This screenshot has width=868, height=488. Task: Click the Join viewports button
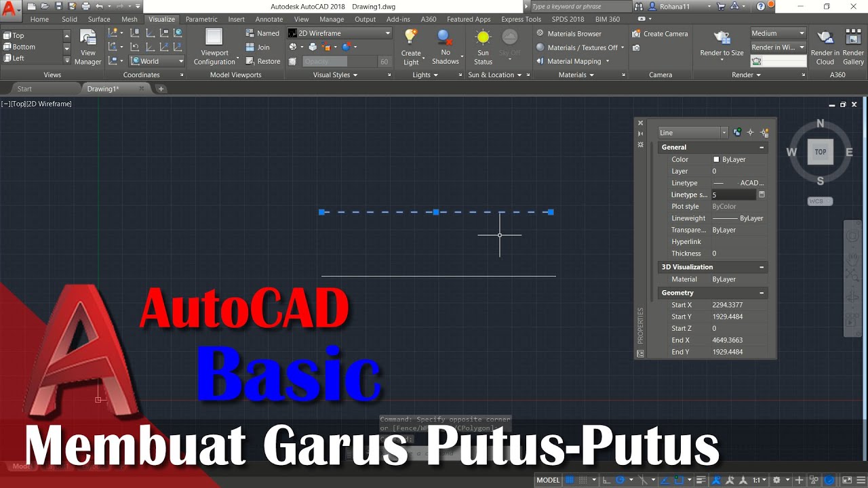(258, 47)
